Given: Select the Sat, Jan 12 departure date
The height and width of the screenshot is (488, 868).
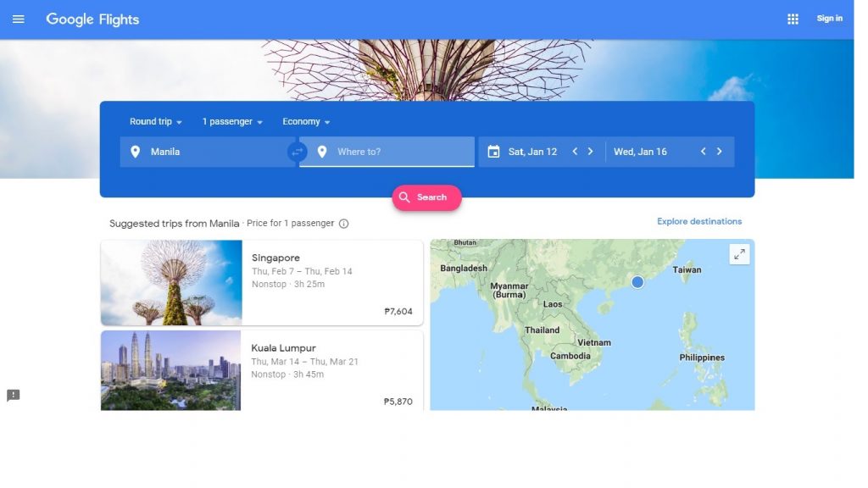Looking at the screenshot, I should click(532, 152).
